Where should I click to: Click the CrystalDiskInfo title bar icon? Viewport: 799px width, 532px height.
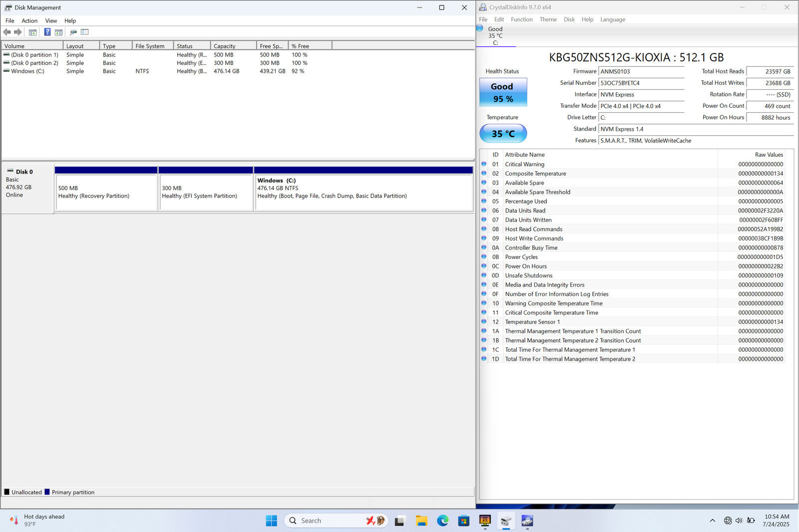point(483,7)
